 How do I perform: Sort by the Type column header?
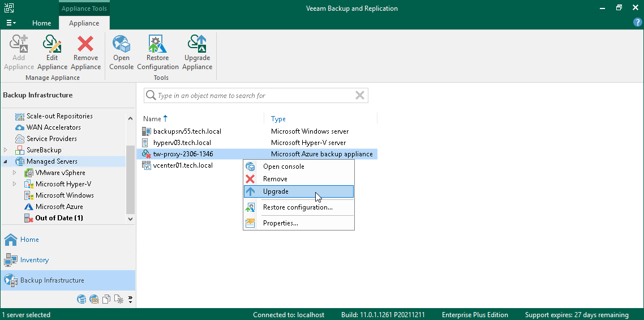tap(278, 119)
